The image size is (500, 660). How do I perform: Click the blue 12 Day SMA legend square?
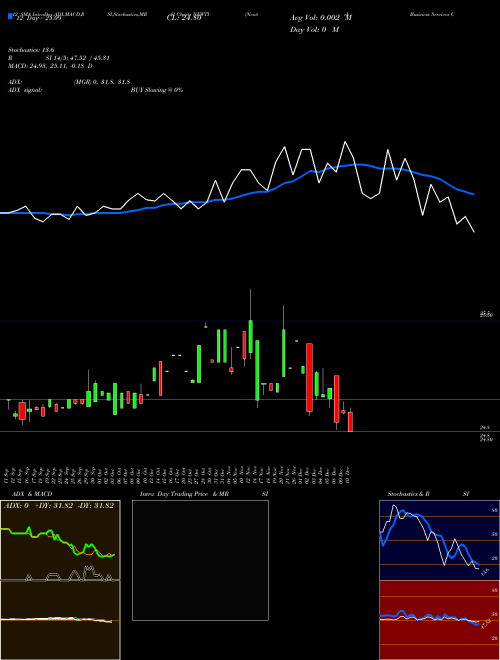[x=10, y=16]
